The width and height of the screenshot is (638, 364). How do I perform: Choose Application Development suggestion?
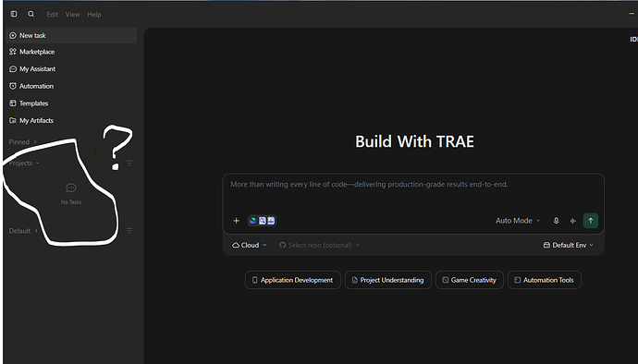(292, 280)
